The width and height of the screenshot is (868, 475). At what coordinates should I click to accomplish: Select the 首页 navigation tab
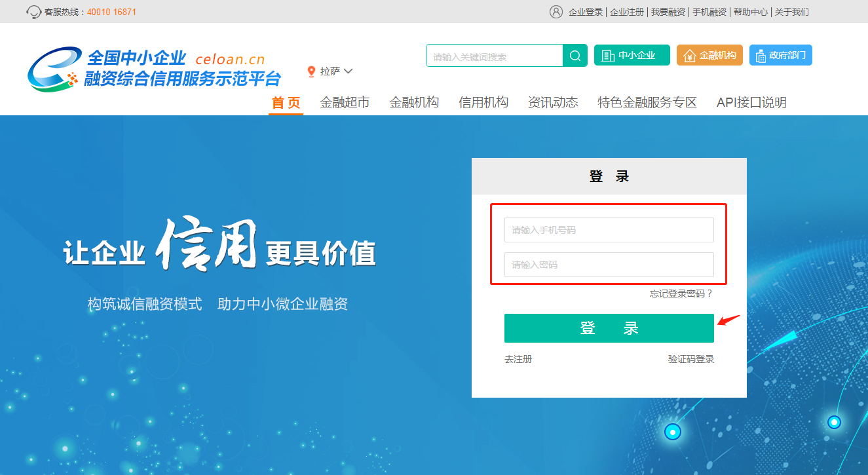point(286,102)
